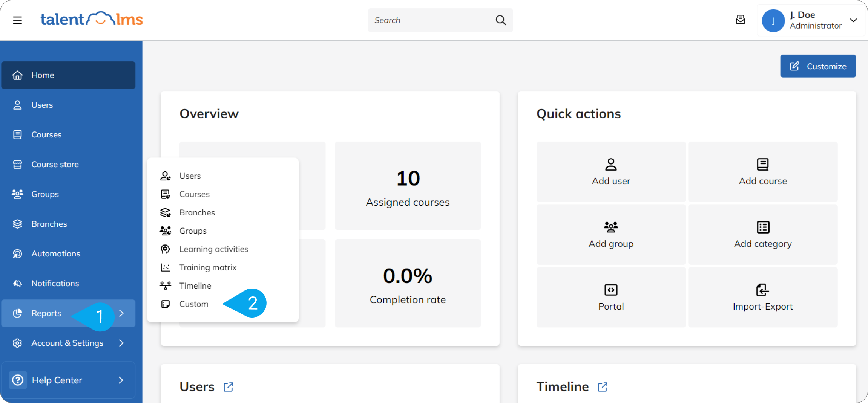This screenshot has height=403, width=868.
Task: Click the Users report icon in submenu
Action: coord(165,176)
